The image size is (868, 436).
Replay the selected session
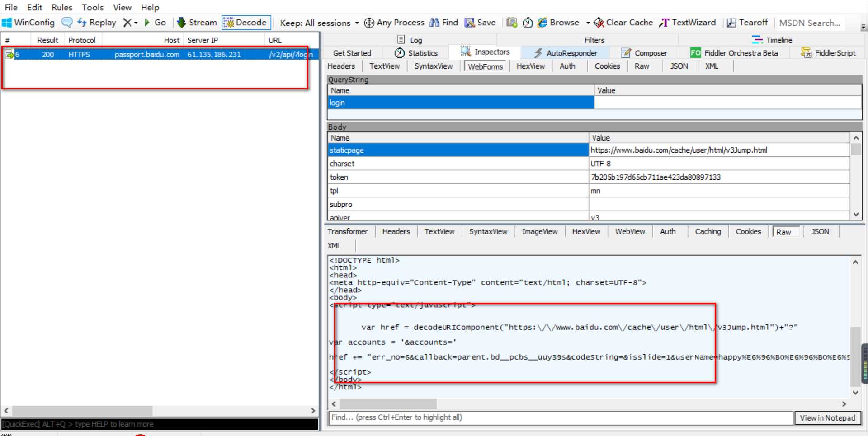tap(97, 22)
